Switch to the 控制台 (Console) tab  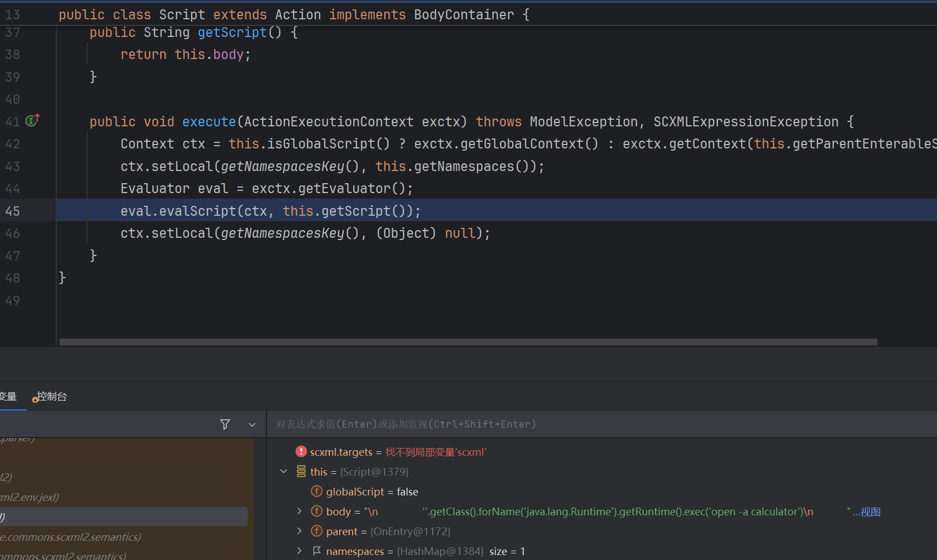[51, 397]
